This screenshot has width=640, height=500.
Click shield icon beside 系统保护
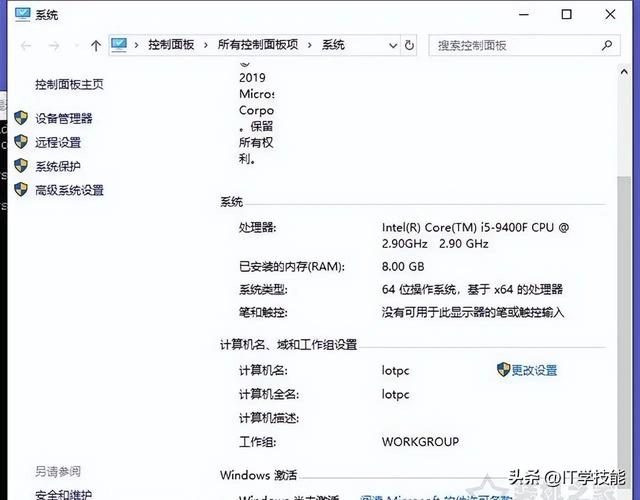[21, 165]
